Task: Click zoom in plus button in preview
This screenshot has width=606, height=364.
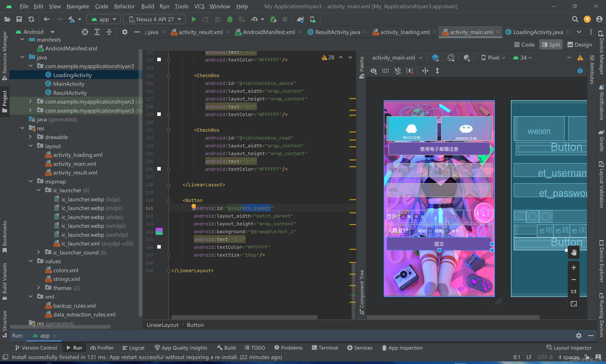Action: 574,268
